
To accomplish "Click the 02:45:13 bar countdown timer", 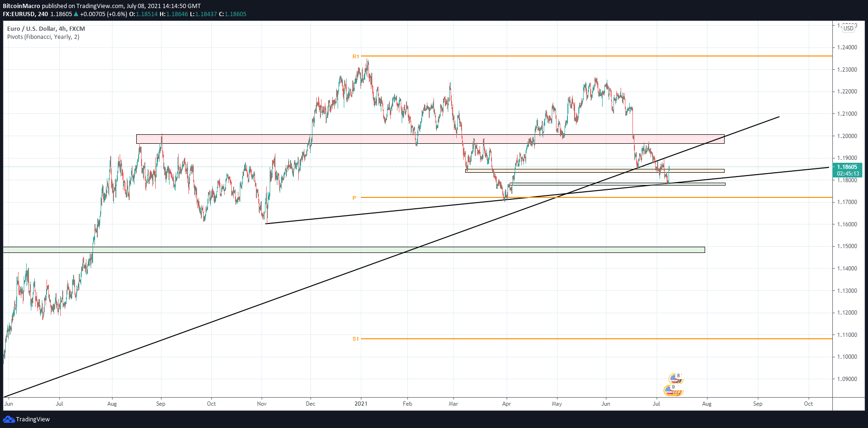I will pos(848,174).
